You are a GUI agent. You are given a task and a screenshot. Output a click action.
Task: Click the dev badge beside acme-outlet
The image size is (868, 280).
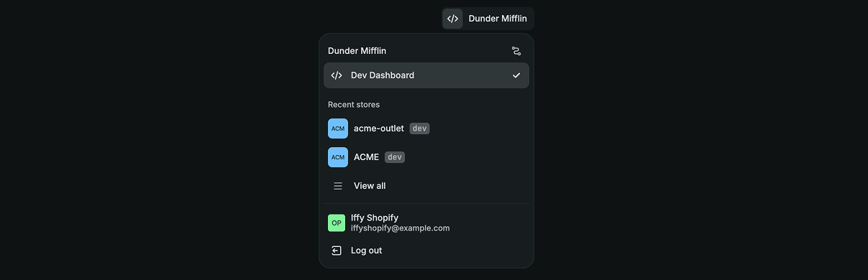(x=420, y=129)
